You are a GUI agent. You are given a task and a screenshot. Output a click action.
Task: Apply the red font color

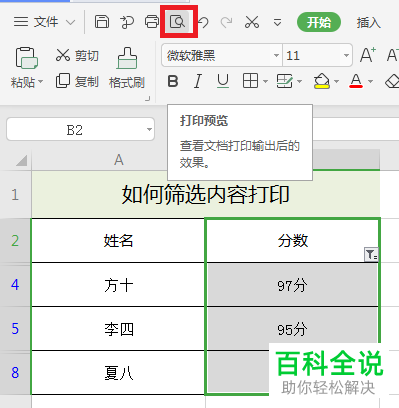click(x=356, y=81)
